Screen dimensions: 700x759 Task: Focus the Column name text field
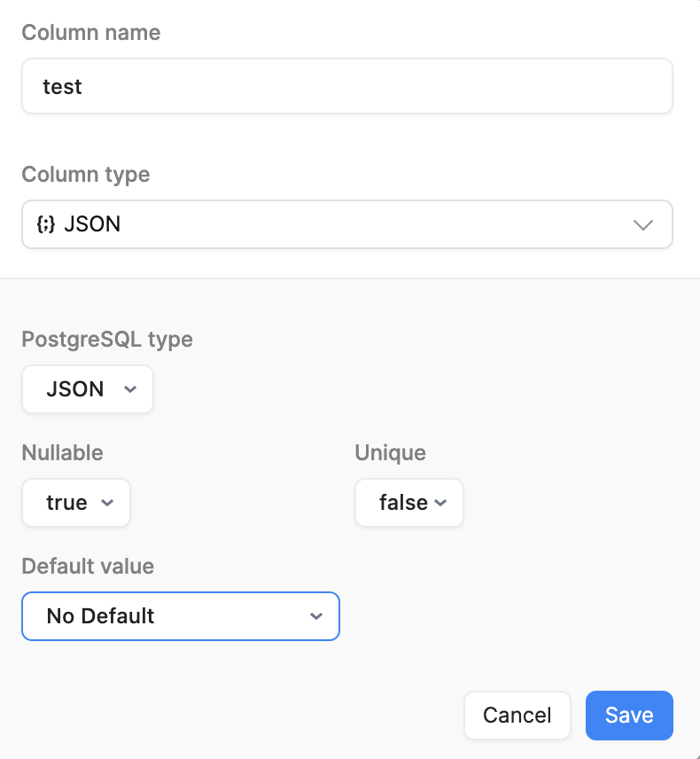[x=346, y=86]
